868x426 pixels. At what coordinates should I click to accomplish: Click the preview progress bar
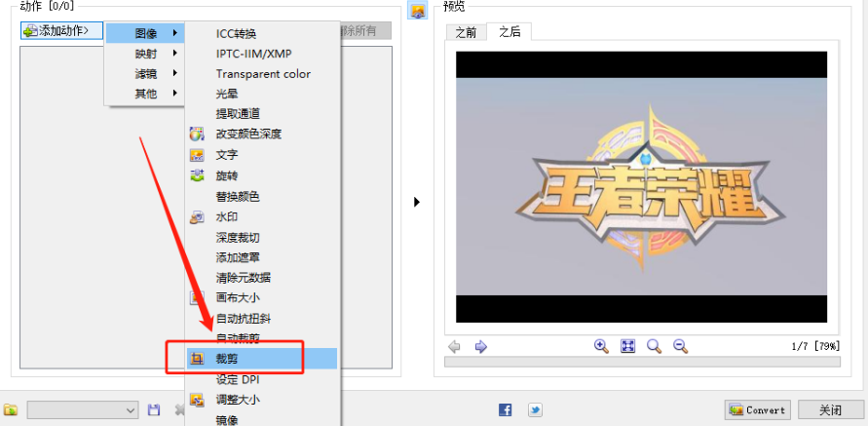pos(642,362)
